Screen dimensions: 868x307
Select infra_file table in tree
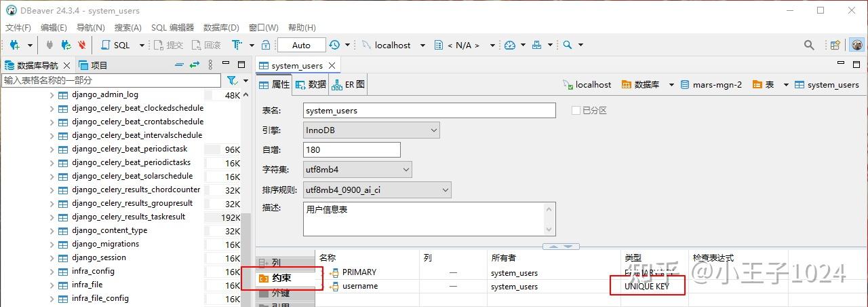tap(87, 285)
